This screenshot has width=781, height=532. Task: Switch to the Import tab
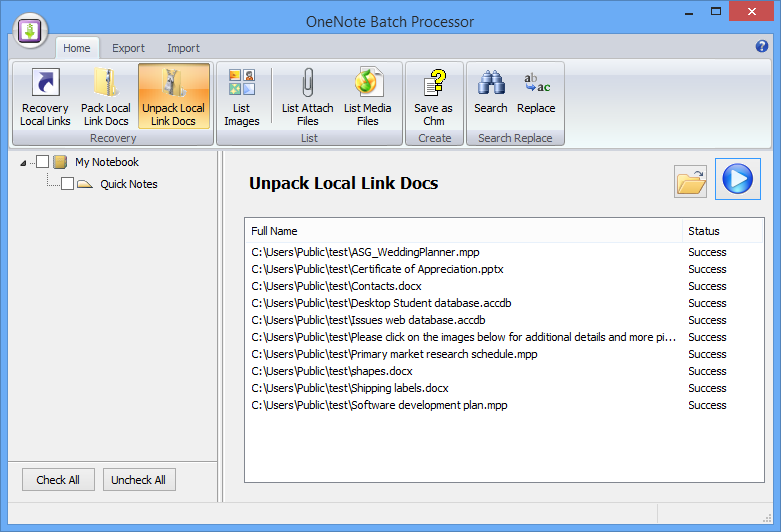[x=183, y=48]
